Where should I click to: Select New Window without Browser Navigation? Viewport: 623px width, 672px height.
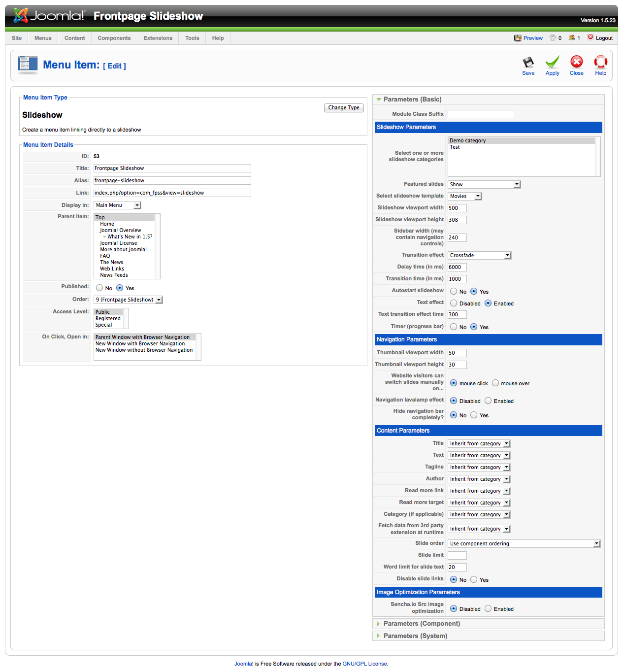tap(144, 350)
